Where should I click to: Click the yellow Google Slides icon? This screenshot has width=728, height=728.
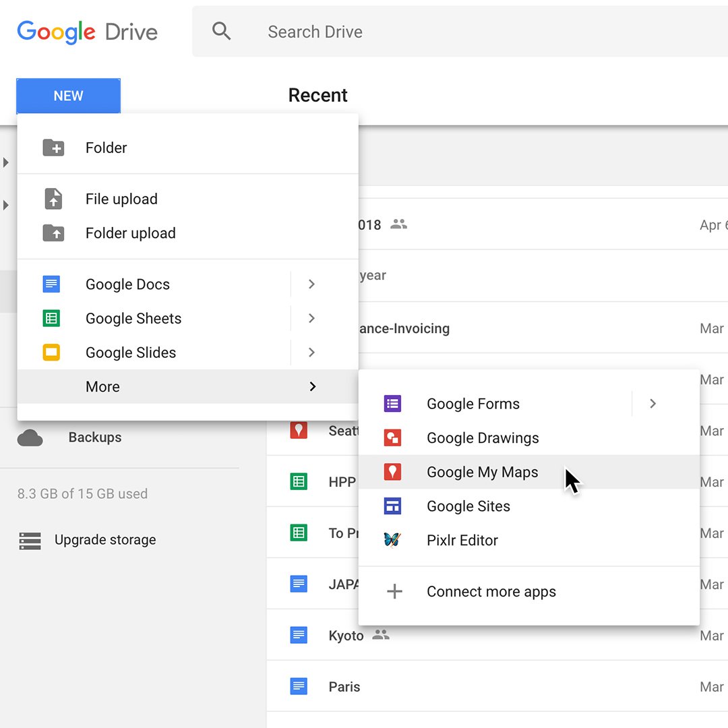(x=51, y=352)
